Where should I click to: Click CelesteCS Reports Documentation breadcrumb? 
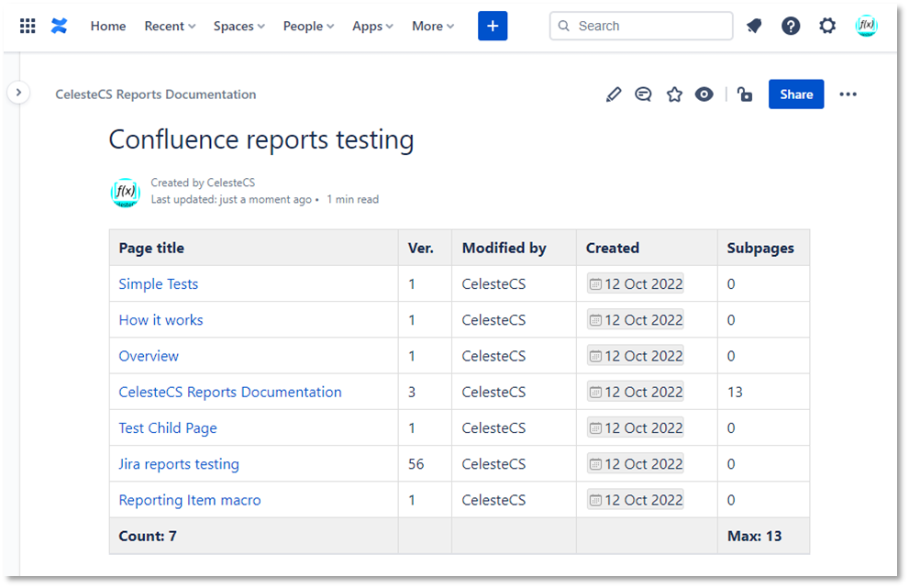[x=155, y=94]
